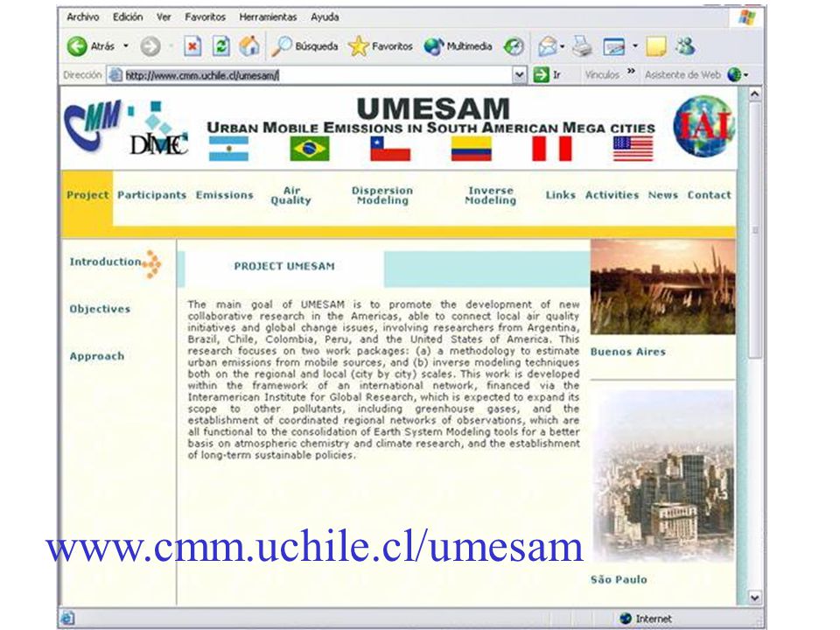This screenshot has width=840, height=630.
Task: Click the scrollbar up arrow
Action: [754, 94]
